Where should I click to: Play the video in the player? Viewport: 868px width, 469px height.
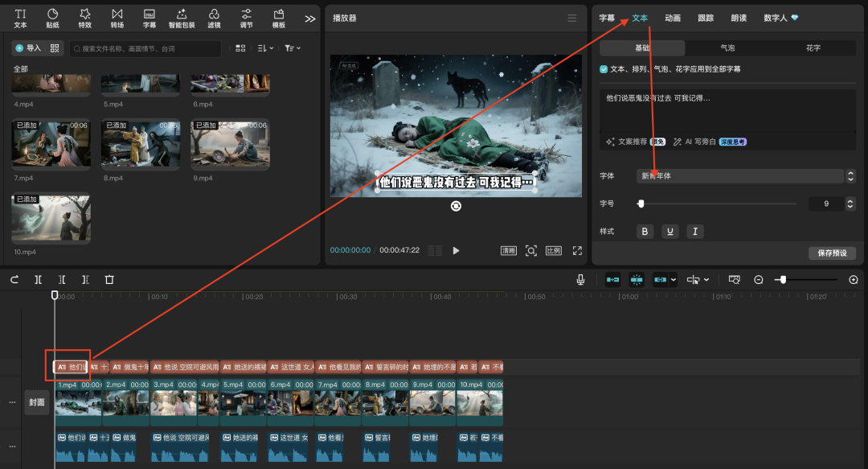456,250
